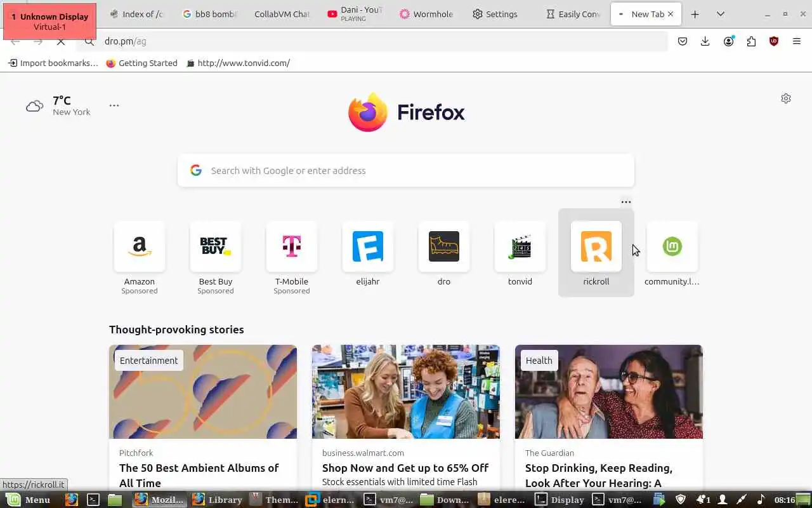812x508 pixels.
Task: Click the Search with Google box
Action: point(406,170)
